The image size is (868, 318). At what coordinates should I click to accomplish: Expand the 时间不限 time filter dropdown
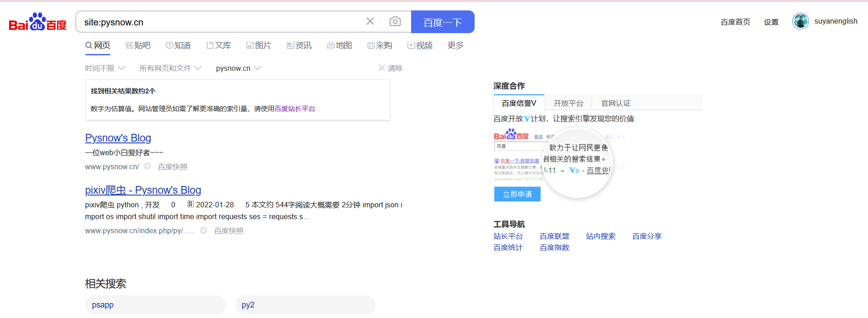[105, 68]
